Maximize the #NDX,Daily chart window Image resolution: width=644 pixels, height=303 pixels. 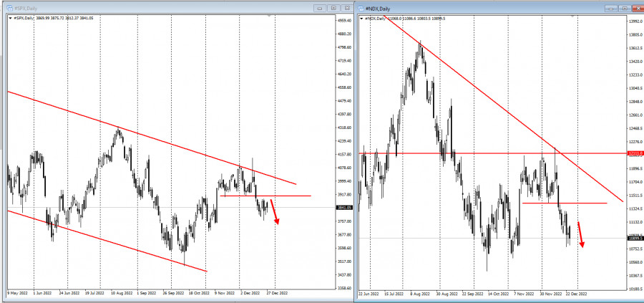click(x=625, y=8)
